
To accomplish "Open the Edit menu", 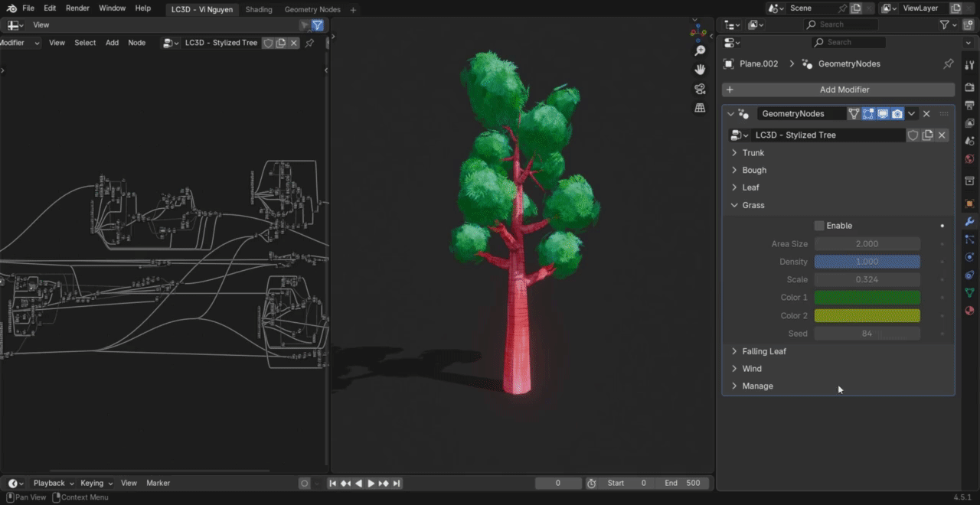I will click(50, 8).
